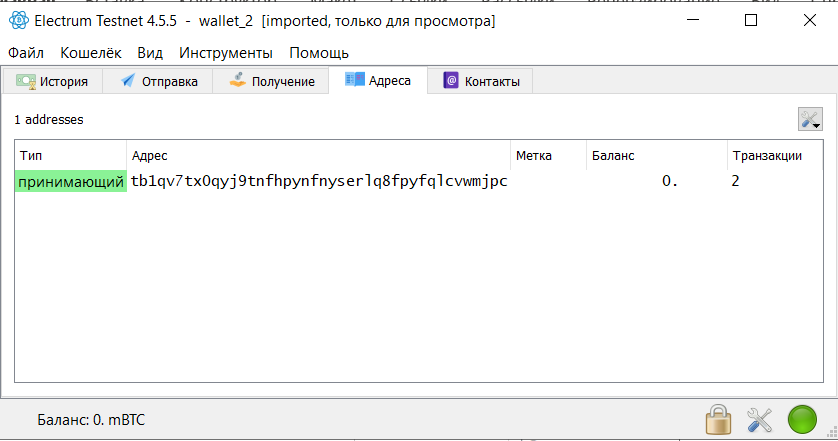
Task: Click the green network status indicator
Action: (x=802, y=419)
